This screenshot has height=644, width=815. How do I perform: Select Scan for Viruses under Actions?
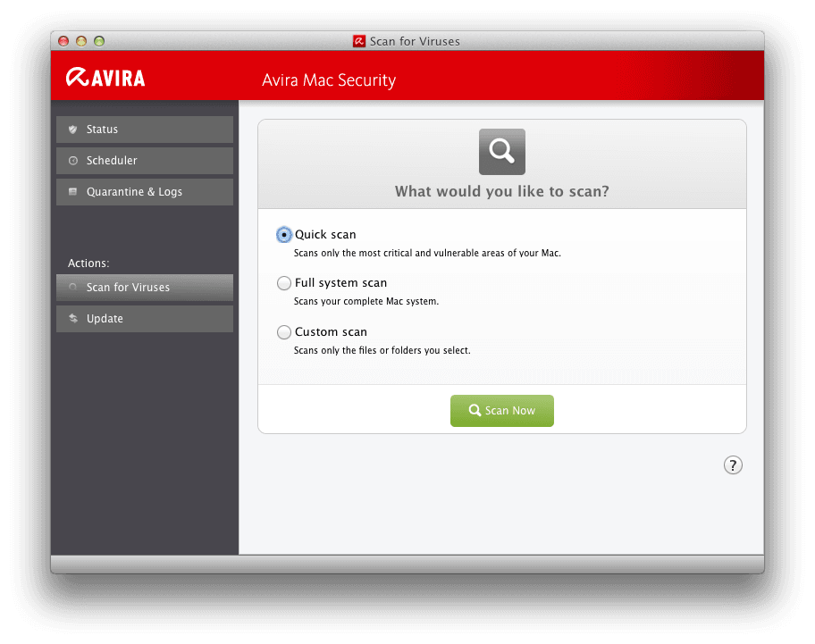(128, 288)
